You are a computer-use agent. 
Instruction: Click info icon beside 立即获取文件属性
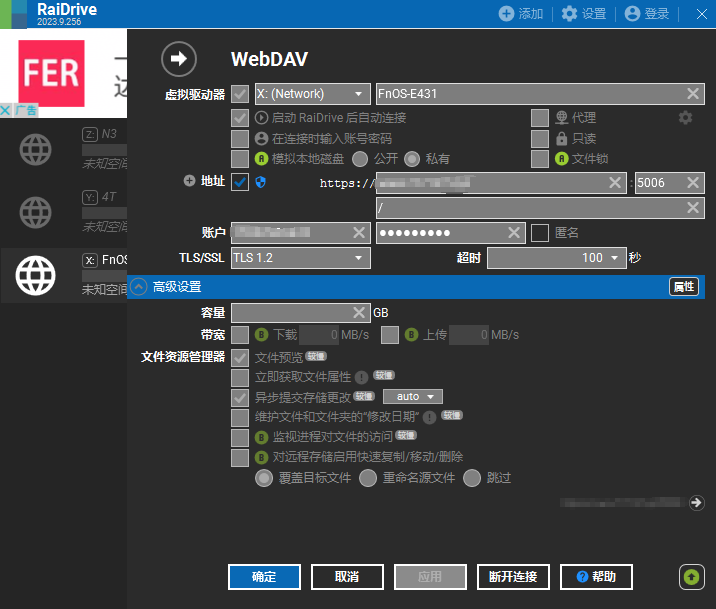[361, 377]
